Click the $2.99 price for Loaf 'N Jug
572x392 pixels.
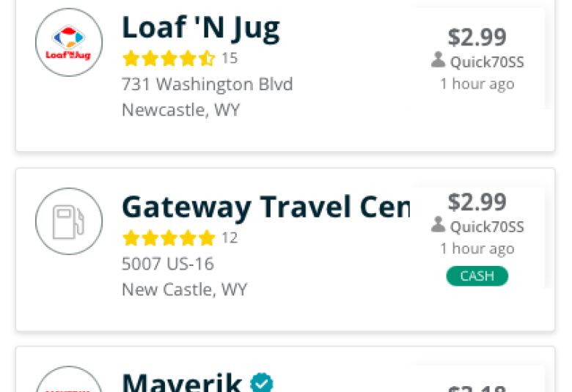[477, 37]
